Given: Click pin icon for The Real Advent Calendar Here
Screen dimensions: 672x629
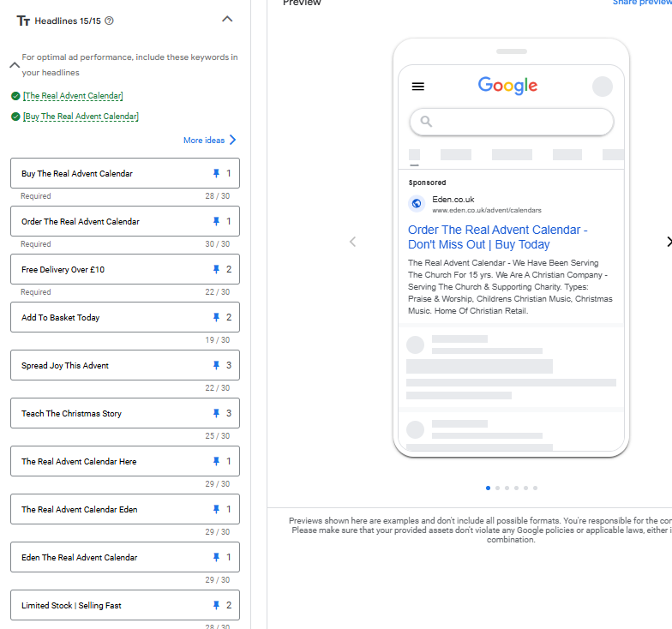Looking at the screenshot, I should pos(216,461).
